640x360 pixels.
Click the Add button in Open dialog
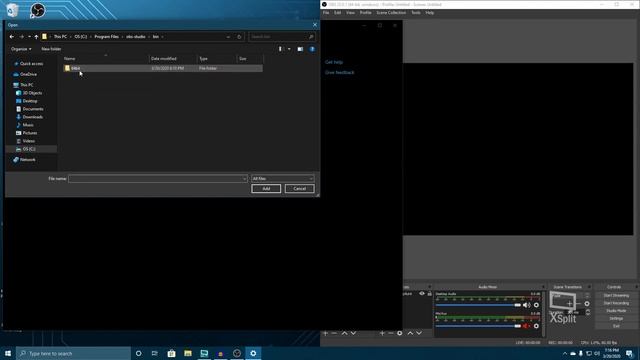point(266,189)
